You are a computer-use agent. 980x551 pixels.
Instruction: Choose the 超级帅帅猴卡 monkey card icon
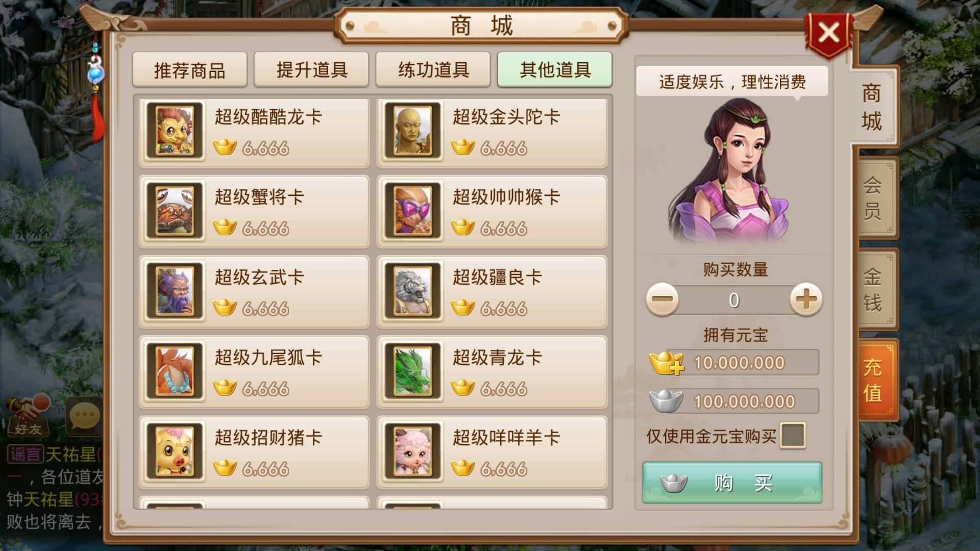coord(413,211)
